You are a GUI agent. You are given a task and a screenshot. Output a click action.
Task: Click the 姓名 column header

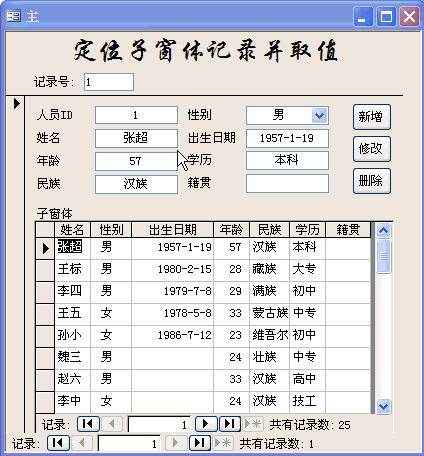pos(72,230)
